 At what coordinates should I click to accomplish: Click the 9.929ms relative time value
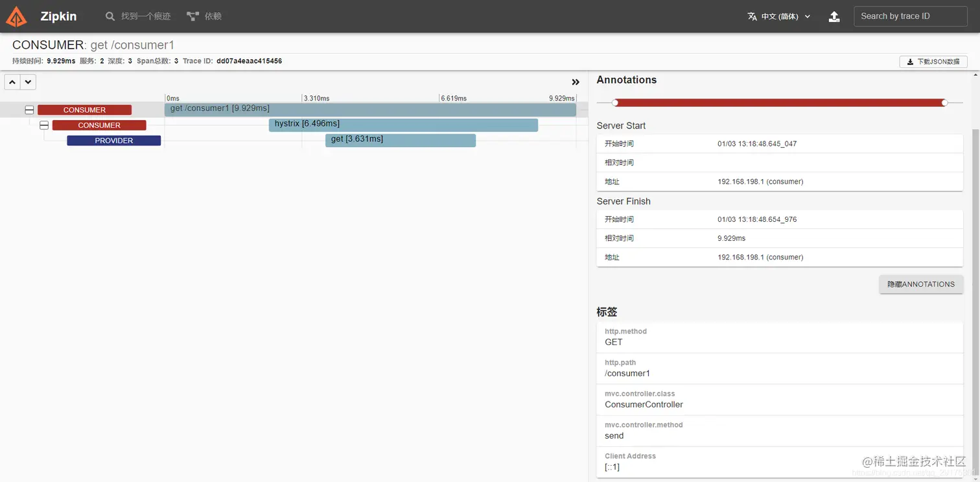(x=731, y=238)
